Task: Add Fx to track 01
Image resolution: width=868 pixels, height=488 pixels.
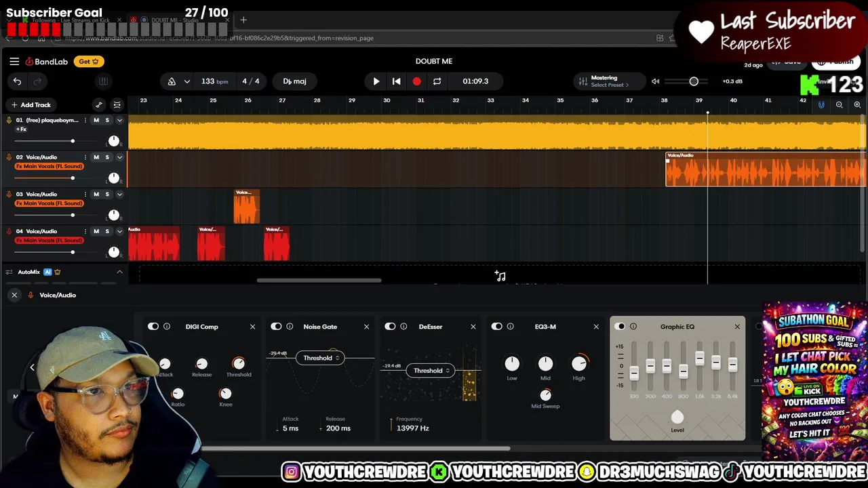Action: (x=21, y=129)
